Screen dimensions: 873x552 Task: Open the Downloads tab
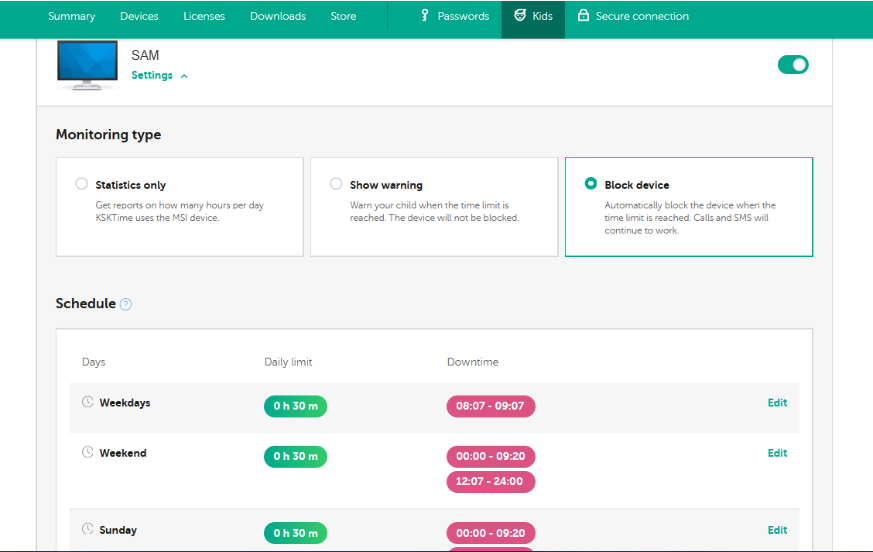(x=278, y=16)
